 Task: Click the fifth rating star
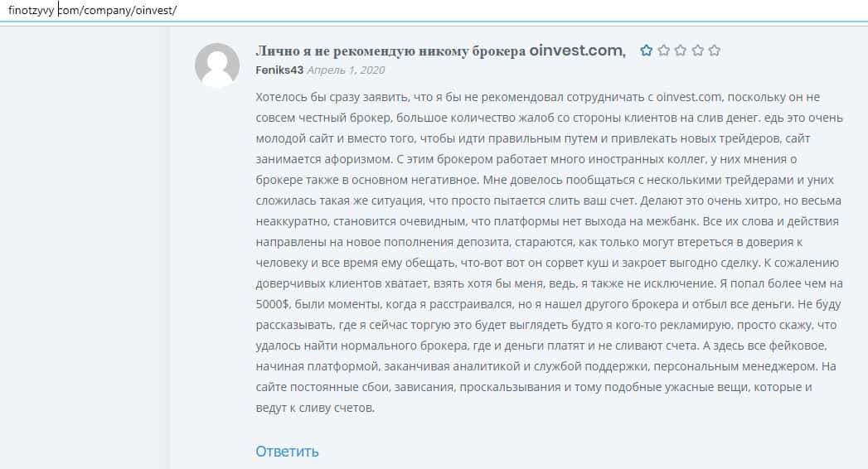tap(715, 51)
